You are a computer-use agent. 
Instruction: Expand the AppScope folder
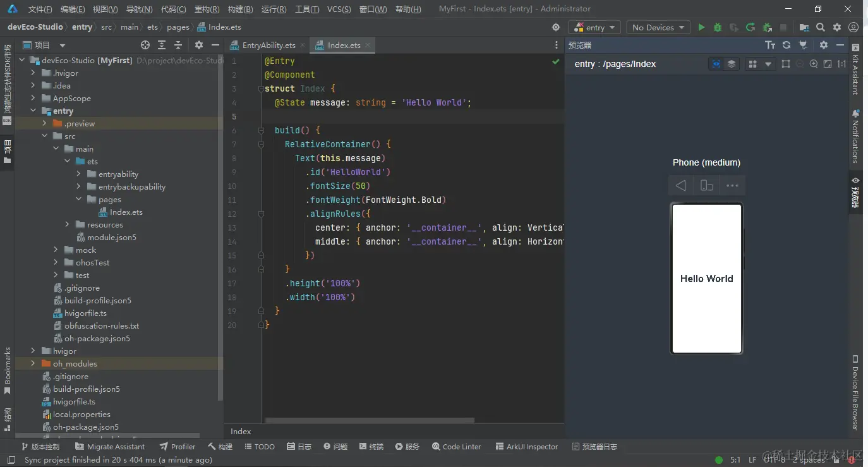point(33,98)
